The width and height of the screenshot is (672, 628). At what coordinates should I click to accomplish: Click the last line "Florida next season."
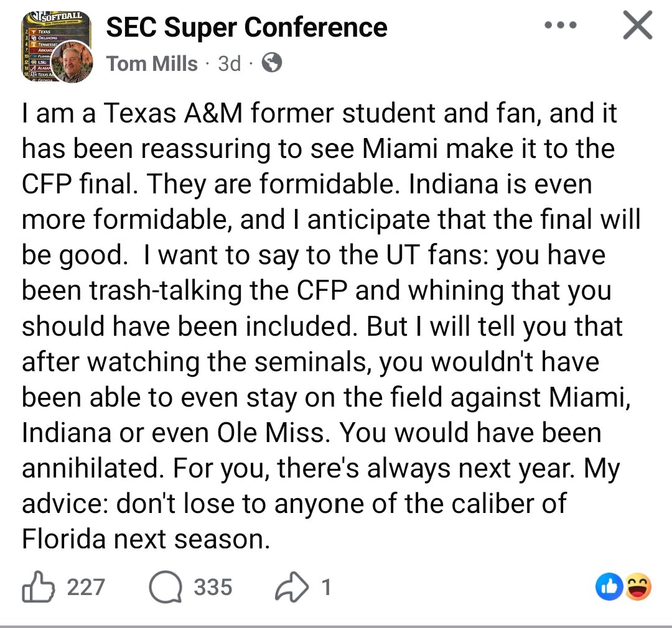146,538
